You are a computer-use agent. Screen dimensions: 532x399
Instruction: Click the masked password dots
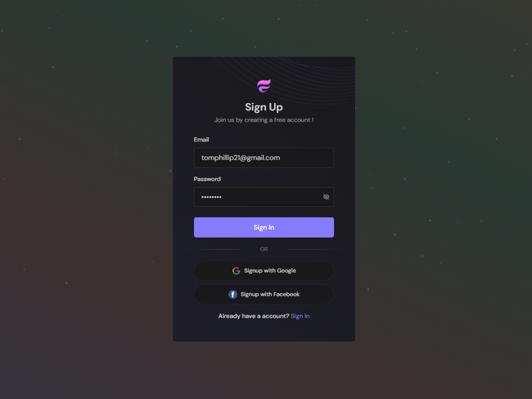211,197
